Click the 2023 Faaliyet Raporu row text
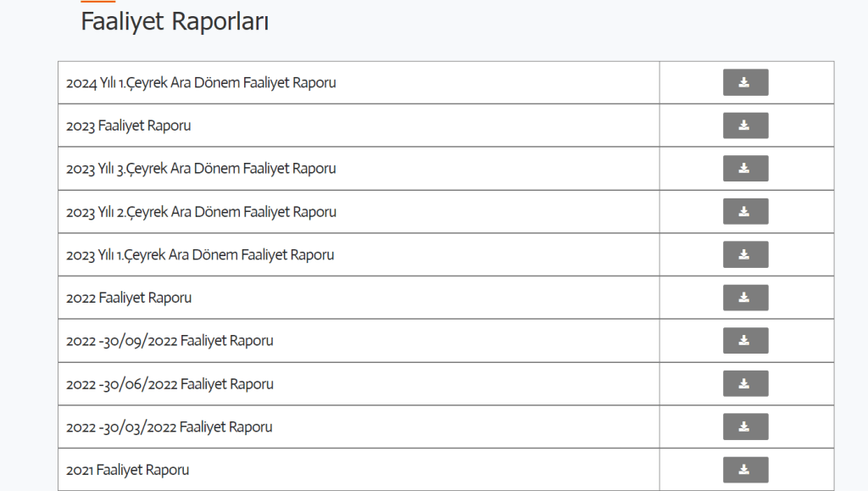This screenshot has width=868, height=491. click(x=128, y=126)
